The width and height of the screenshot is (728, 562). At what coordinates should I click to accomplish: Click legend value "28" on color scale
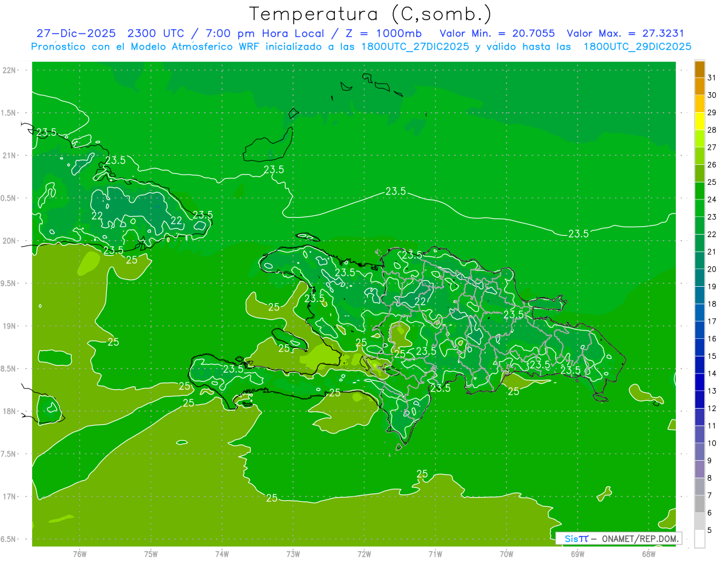[712, 130]
